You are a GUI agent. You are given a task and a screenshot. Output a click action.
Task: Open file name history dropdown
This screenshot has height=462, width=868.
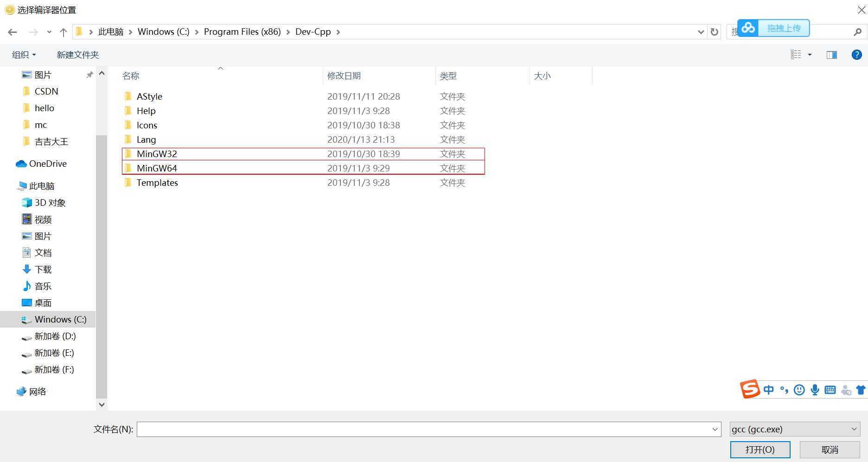click(x=715, y=429)
